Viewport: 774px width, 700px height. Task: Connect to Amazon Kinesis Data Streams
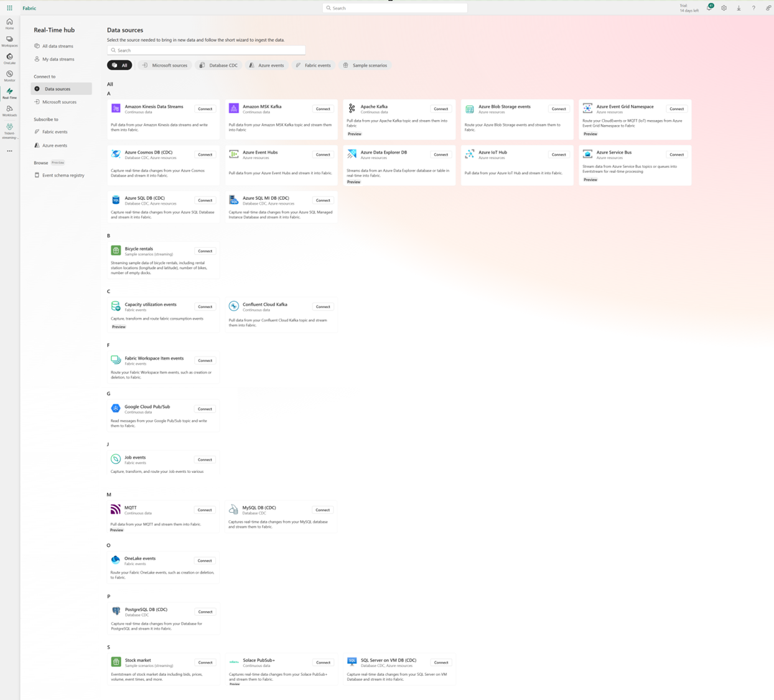(x=205, y=109)
